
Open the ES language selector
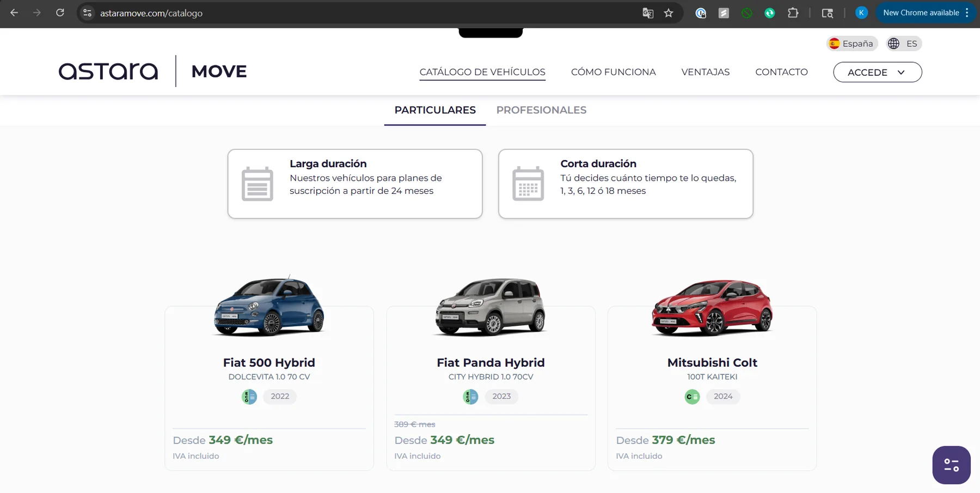[x=904, y=44]
